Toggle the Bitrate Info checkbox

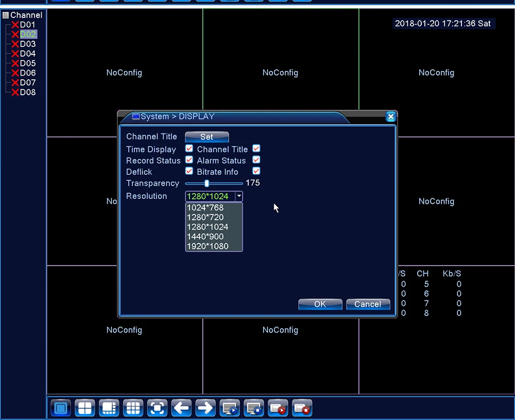(x=256, y=171)
